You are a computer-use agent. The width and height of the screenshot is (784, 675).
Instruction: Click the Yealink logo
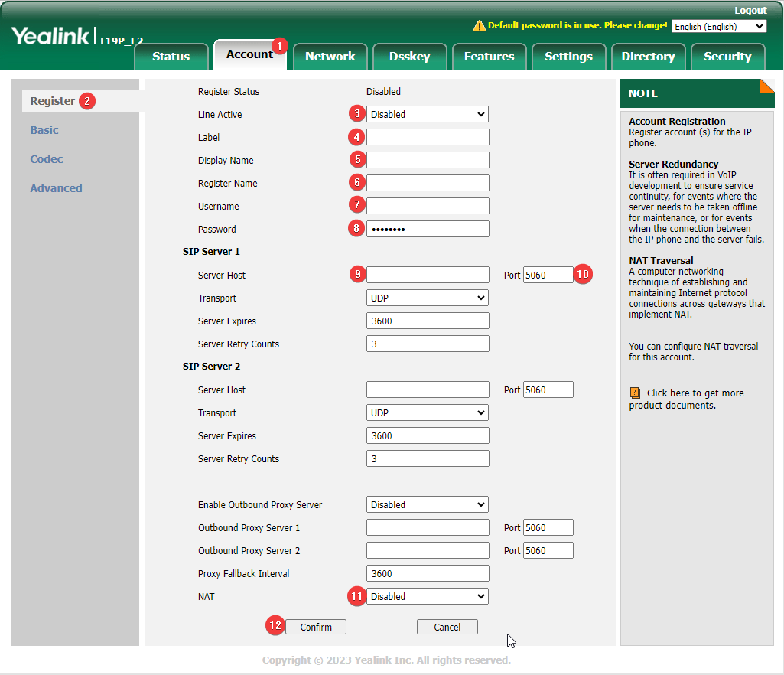(50, 35)
